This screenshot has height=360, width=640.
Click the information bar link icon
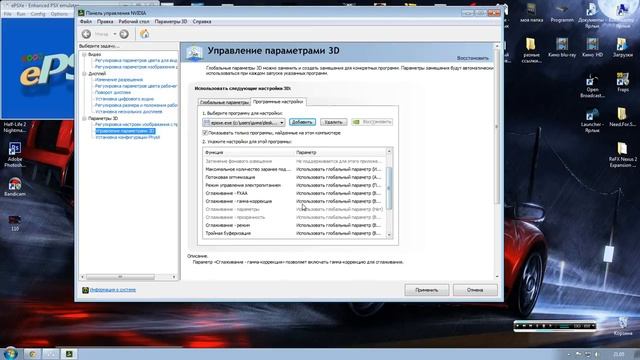coord(85,290)
